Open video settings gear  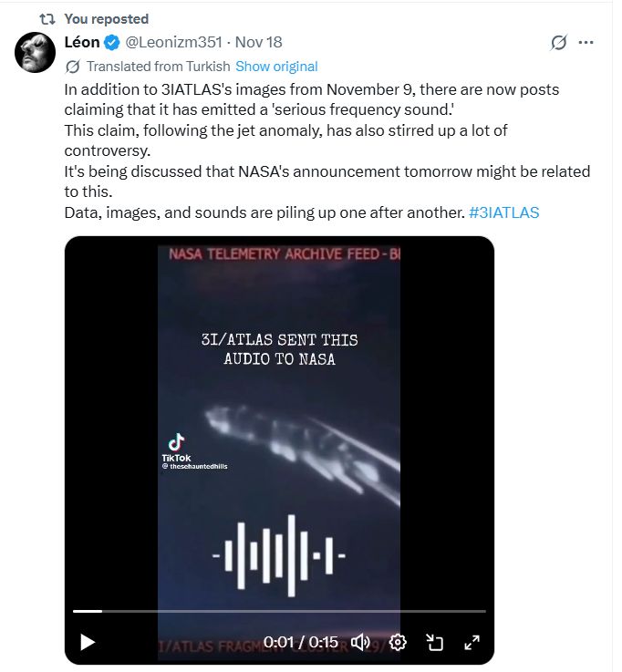398,642
